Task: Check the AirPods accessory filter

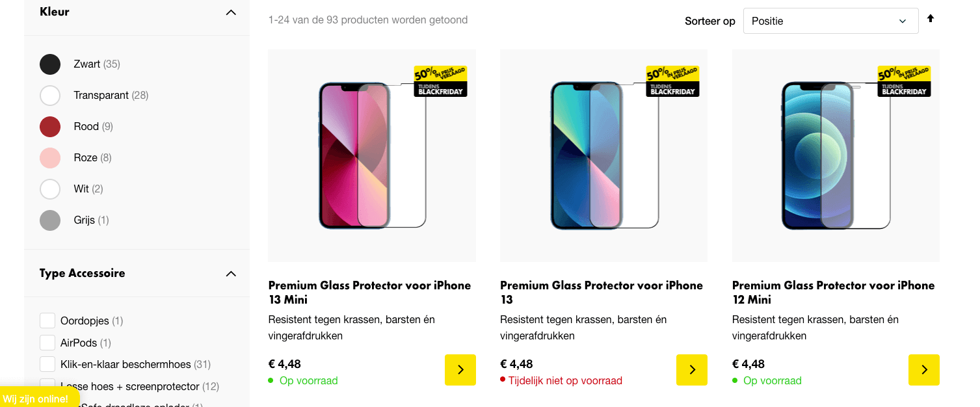Action: click(47, 342)
